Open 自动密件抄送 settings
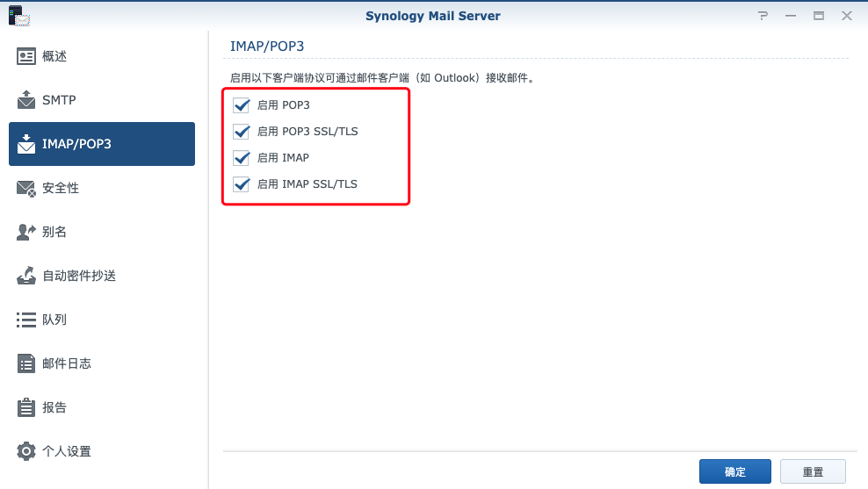The width and height of the screenshot is (868, 489). coord(102,276)
